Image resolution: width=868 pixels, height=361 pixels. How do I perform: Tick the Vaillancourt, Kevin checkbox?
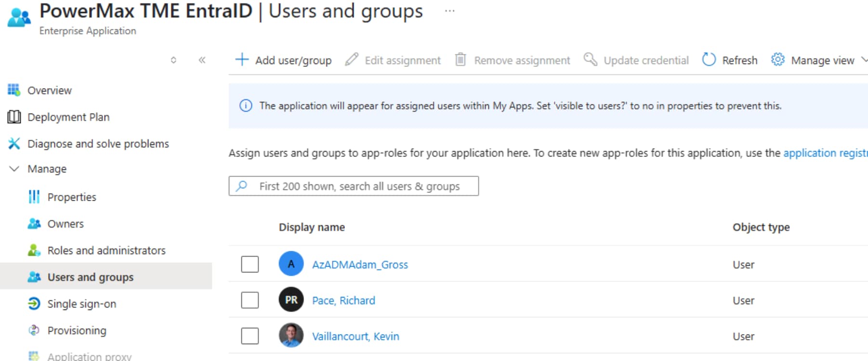pyautogui.click(x=250, y=336)
